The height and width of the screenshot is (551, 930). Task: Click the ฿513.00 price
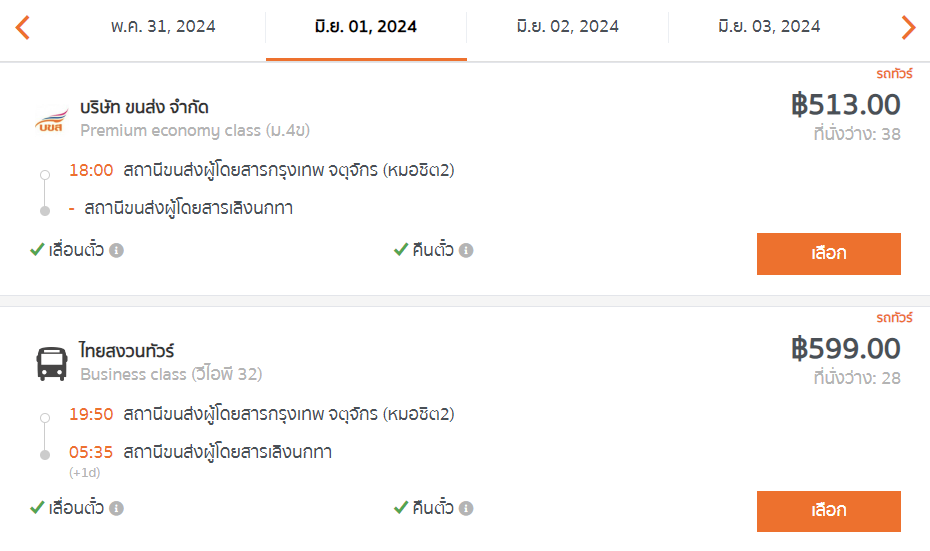846,105
